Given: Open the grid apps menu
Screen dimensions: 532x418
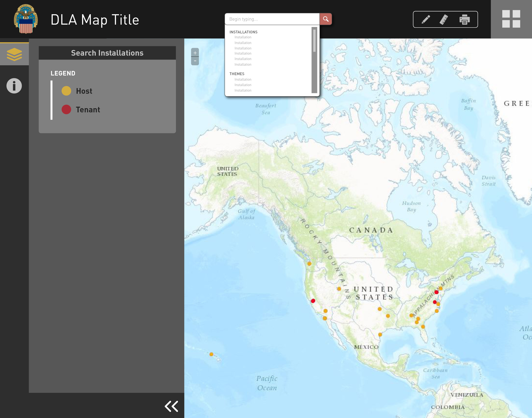Looking at the screenshot, I should coord(511,19).
